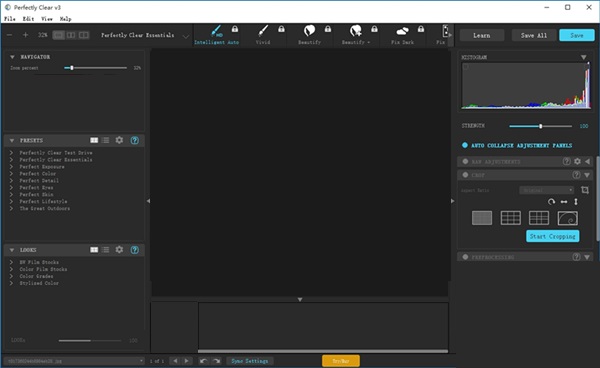The height and width of the screenshot is (368, 600).
Task: Select the Vivid brush preset icon
Action: [263, 31]
